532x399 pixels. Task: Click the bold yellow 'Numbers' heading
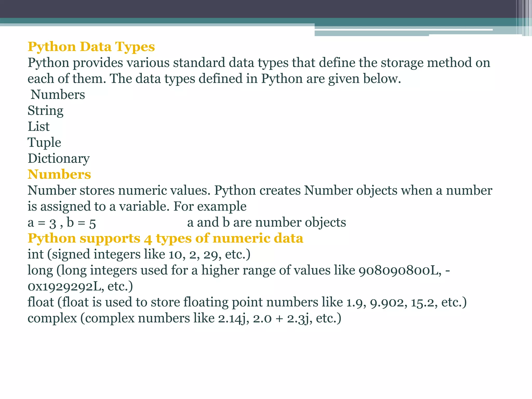(x=59, y=175)
